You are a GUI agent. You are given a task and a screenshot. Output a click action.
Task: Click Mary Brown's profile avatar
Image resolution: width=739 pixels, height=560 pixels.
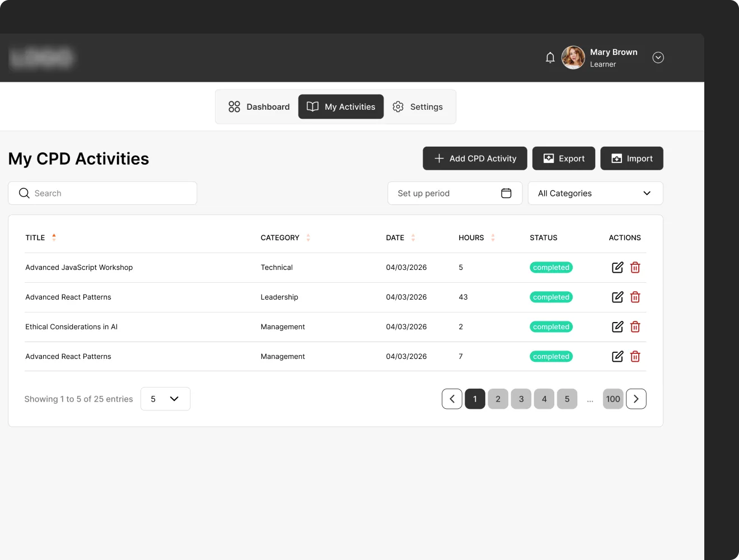pyautogui.click(x=573, y=58)
